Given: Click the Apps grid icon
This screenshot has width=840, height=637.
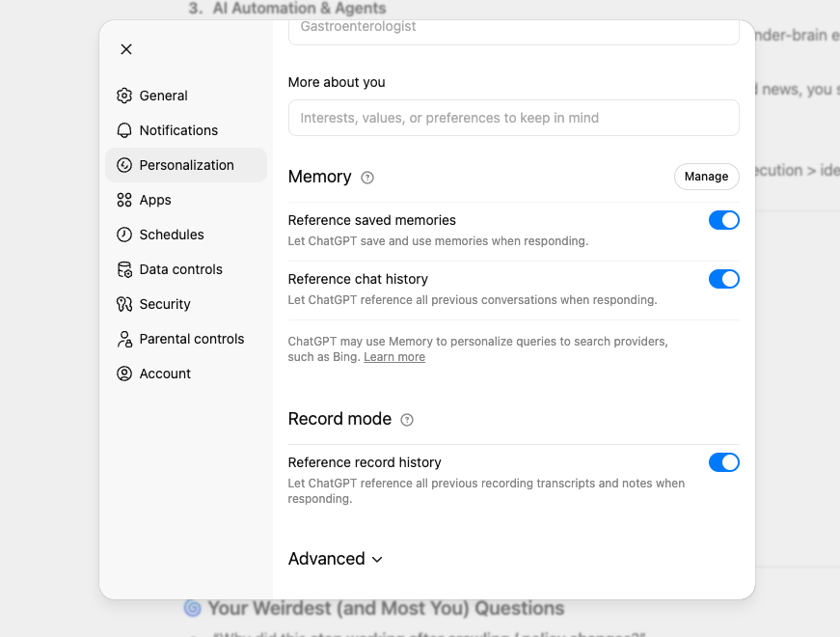Looking at the screenshot, I should pyautogui.click(x=124, y=200).
